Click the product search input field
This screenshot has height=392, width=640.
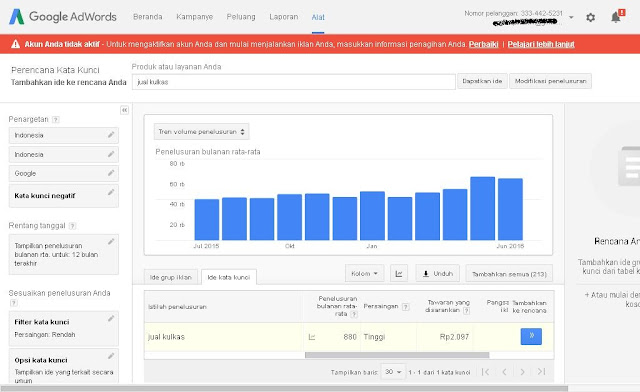pos(293,82)
